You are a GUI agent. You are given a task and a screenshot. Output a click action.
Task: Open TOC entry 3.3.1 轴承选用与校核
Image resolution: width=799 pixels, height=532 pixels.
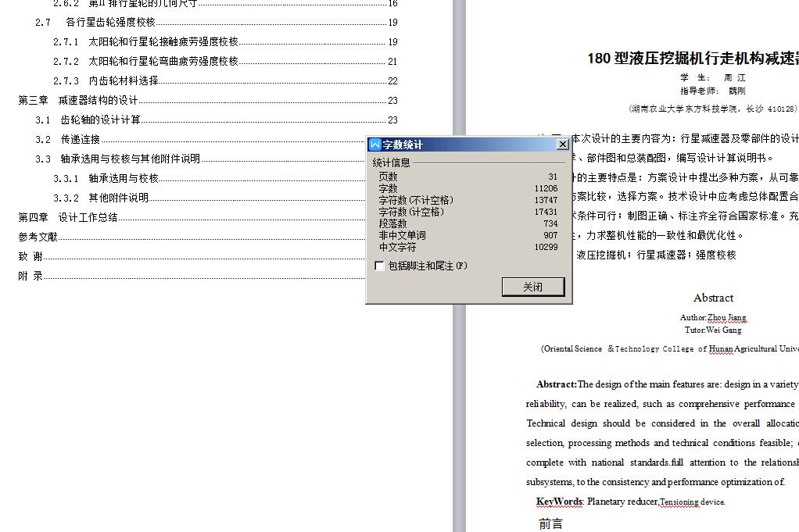209,178
